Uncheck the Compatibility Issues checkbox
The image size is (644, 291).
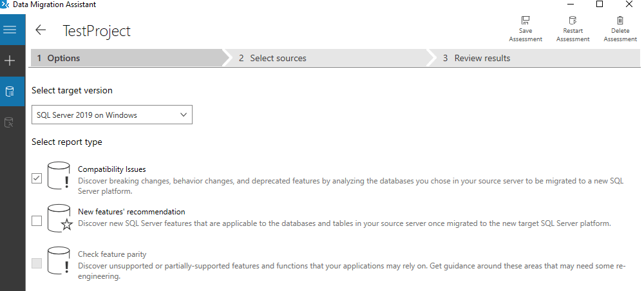click(x=37, y=178)
